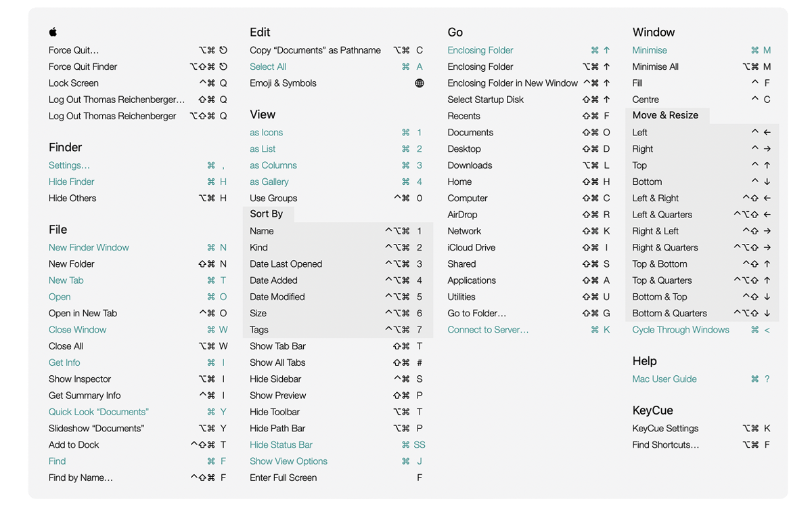Toggle Hide Path Bar entry
The height and width of the screenshot is (508, 812).
click(277, 428)
